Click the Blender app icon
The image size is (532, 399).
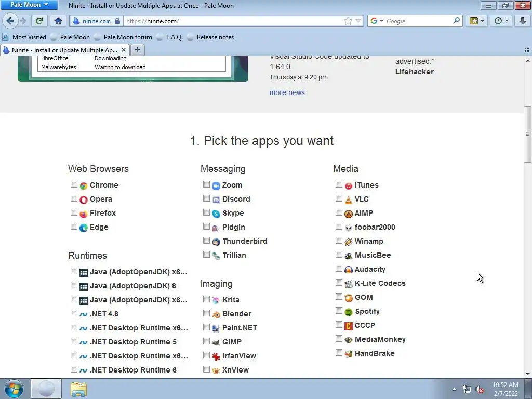[216, 314]
